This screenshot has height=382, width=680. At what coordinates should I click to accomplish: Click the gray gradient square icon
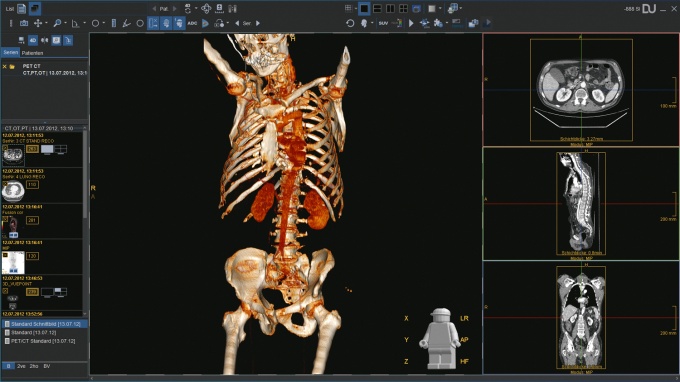click(432, 8)
